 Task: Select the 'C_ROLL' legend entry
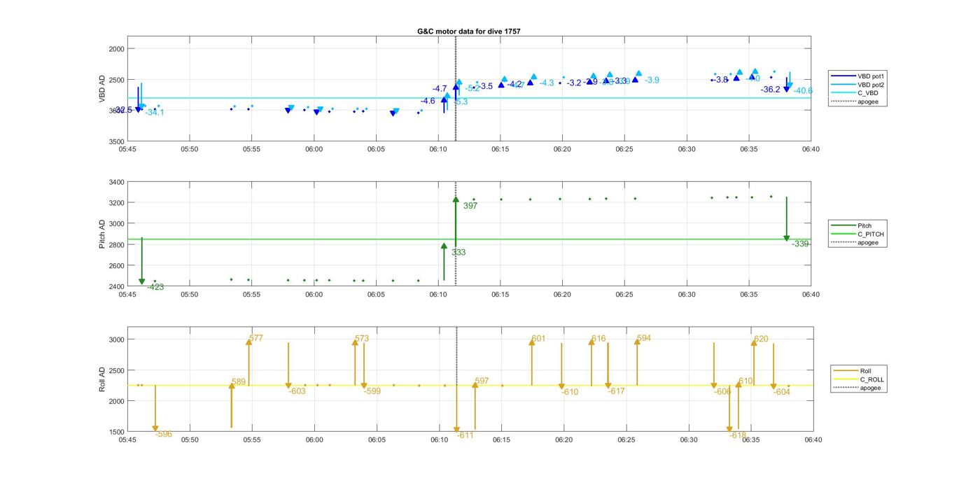tap(872, 379)
